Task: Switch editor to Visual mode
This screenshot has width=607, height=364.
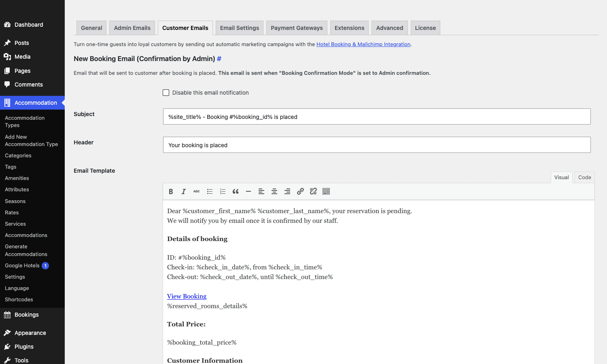Action: [562, 177]
